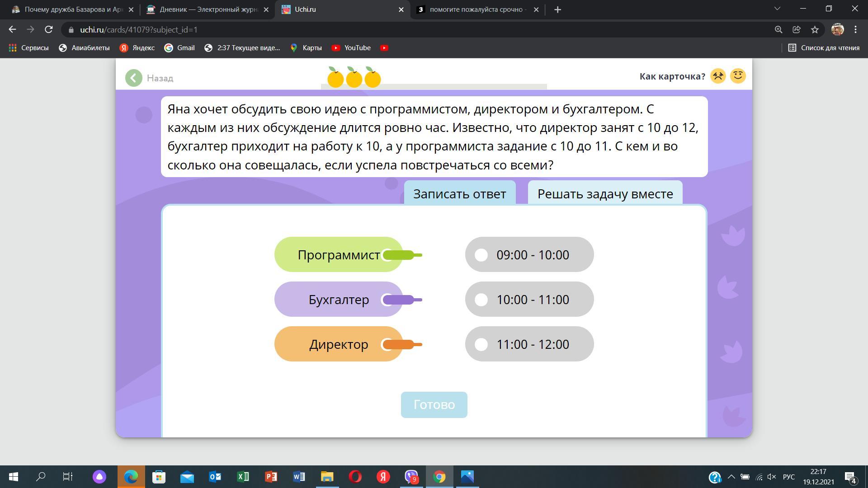Click the share page icon
868x488 pixels.
click(x=797, y=30)
